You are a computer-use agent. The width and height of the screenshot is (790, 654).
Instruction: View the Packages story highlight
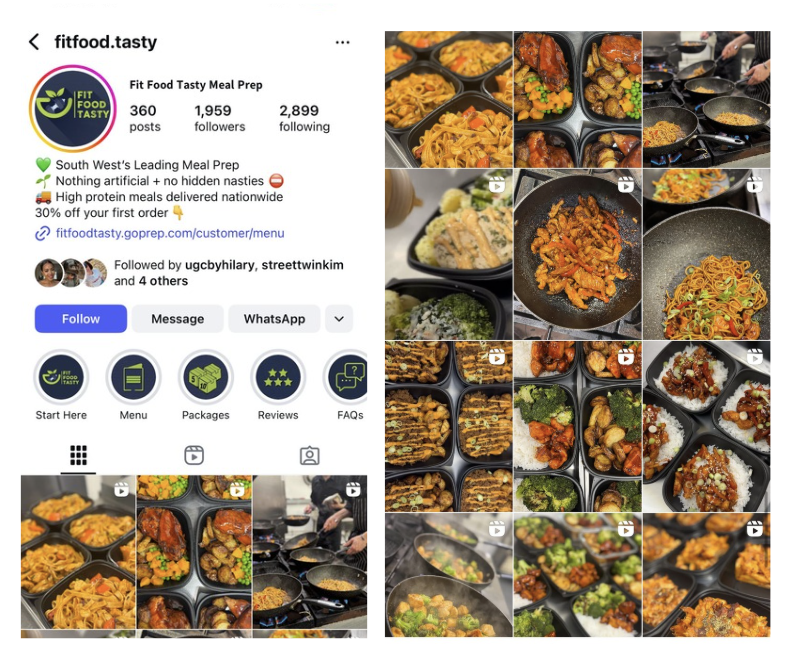(x=206, y=377)
